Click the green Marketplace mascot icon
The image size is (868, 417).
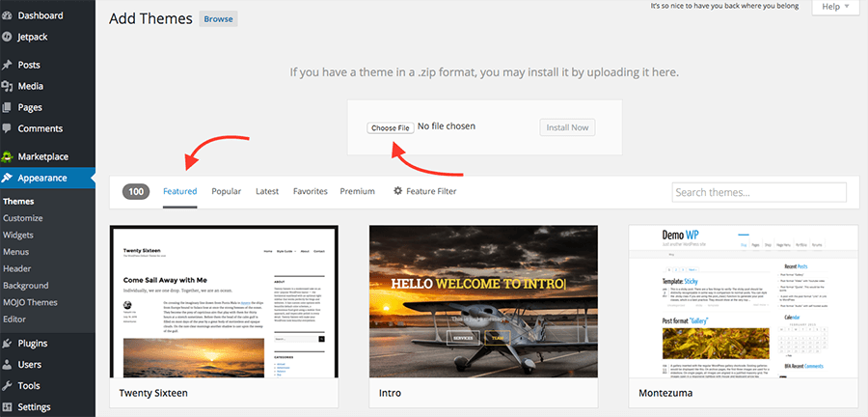coord(7,156)
